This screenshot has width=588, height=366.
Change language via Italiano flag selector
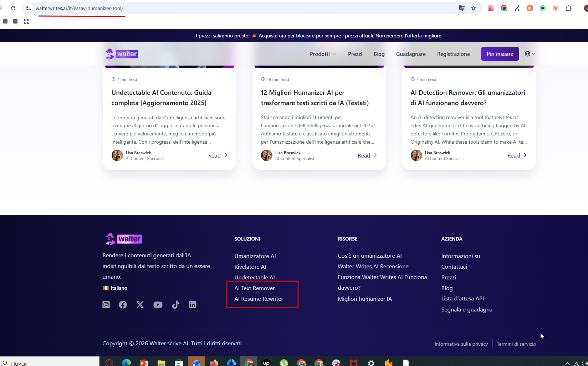[115, 288]
